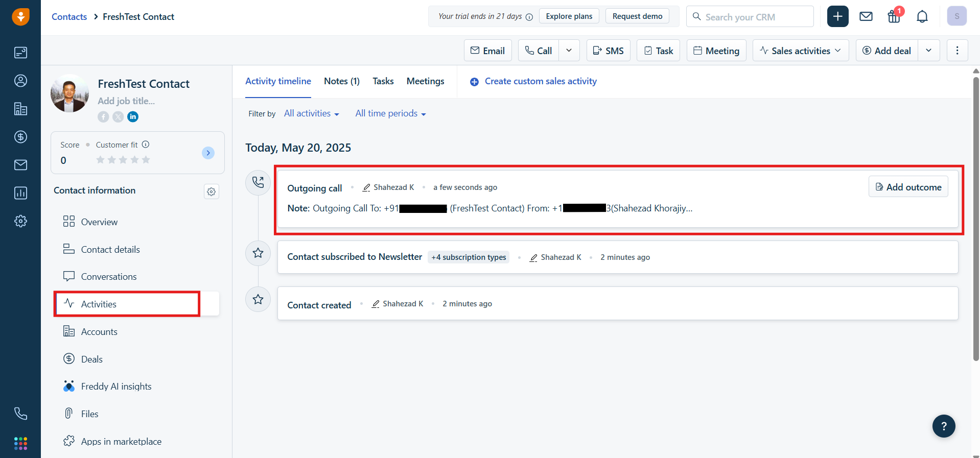This screenshot has width=980, height=458.
Task: Select Activities in contact menu
Action: click(136, 304)
